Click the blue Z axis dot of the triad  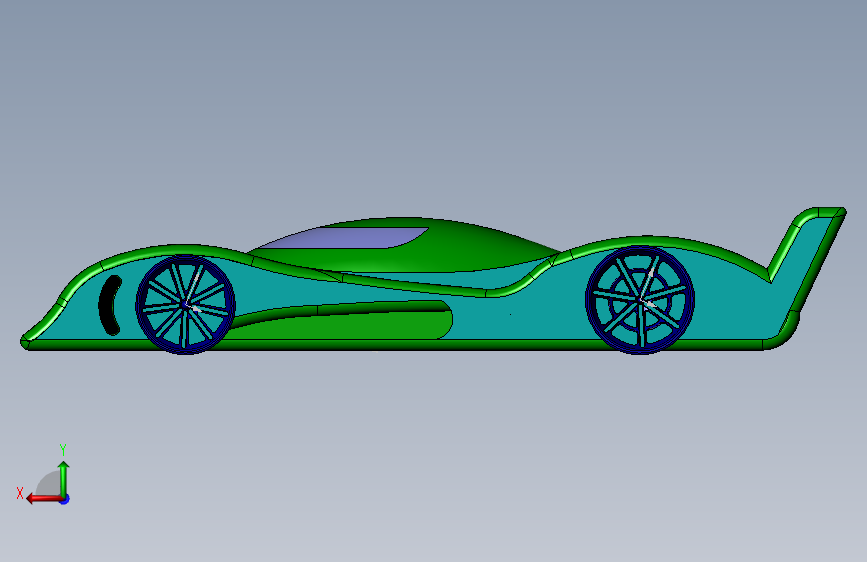click(x=65, y=499)
